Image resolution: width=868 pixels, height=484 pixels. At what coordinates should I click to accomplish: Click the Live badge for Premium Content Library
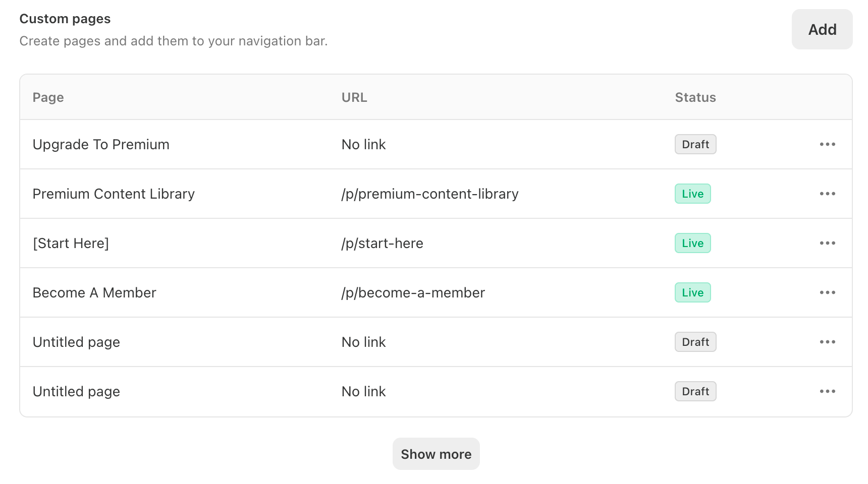point(692,194)
